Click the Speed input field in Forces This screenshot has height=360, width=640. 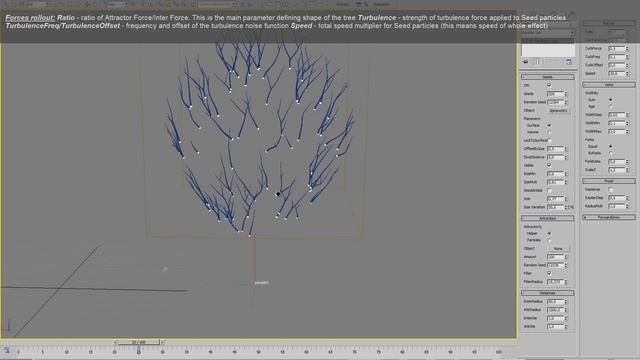coord(616,73)
